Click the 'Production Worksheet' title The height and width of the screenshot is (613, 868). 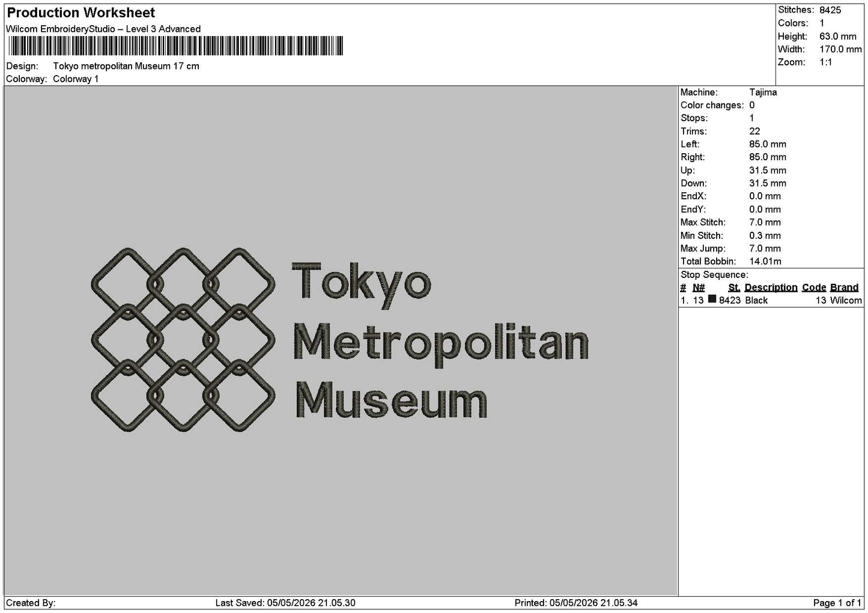click(x=81, y=13)
